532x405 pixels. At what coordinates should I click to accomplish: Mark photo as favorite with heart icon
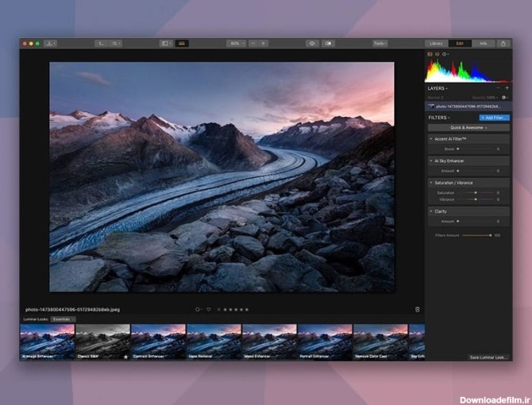point(208,309)
